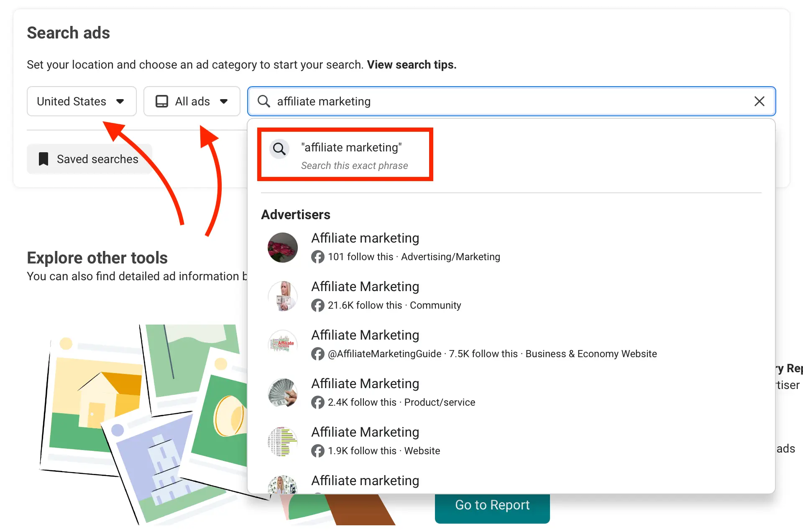Image resolution: width=803 pixels, height=532 pixels.
Task: Click avatar of 21.6K follower Community page
Action: pos(283,296)
